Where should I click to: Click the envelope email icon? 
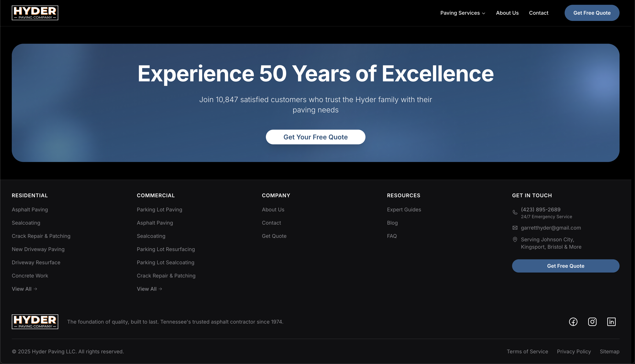click(515, 228)
